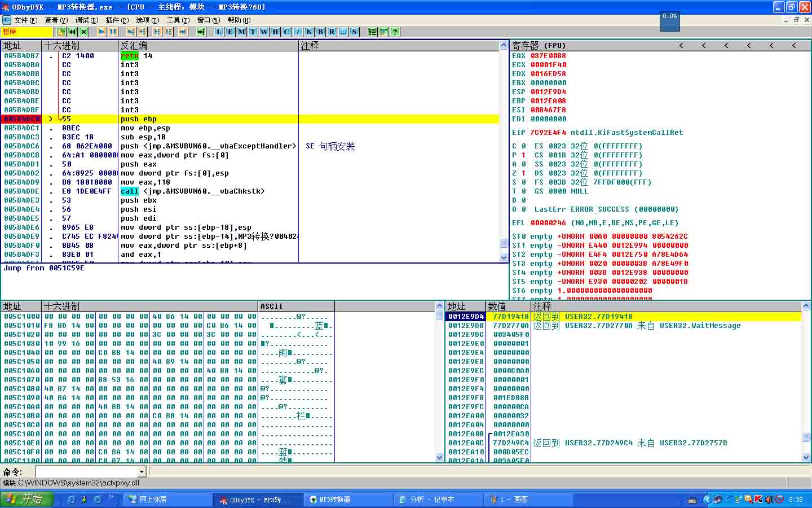
Task: Pause execution with the pause icon
Action: [x=113, y=32]
